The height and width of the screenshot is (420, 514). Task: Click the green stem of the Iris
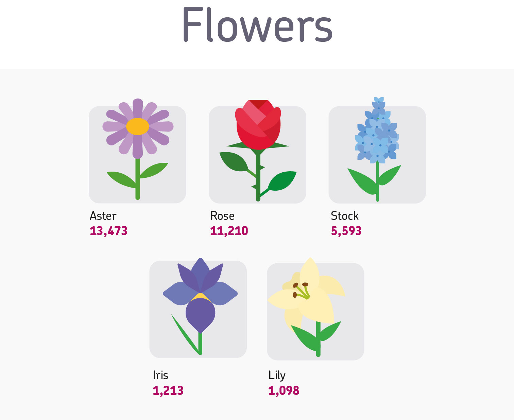click(200, 343)
